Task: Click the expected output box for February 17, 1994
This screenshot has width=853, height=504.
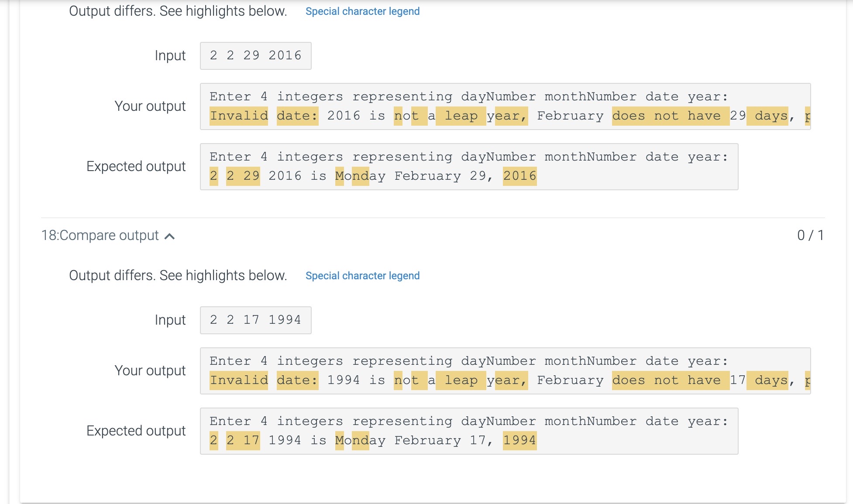Action: (x=469, y=431)
